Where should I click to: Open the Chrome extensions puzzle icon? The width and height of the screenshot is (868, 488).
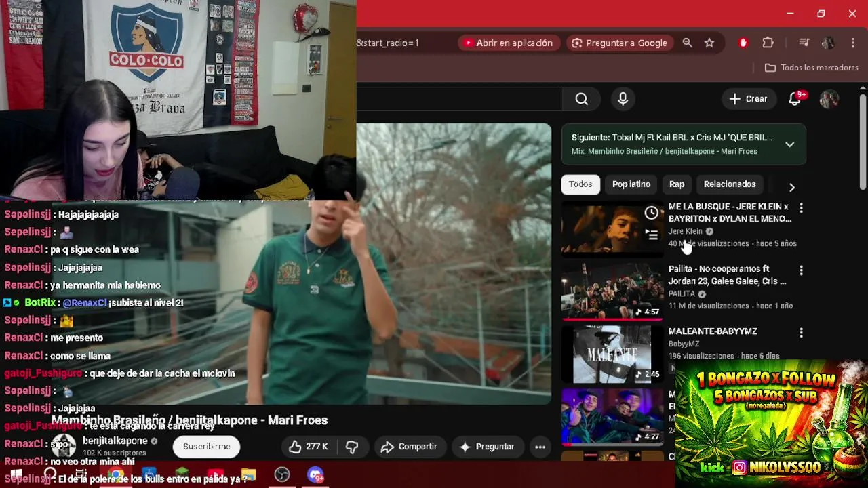click(x=768, y=43)
